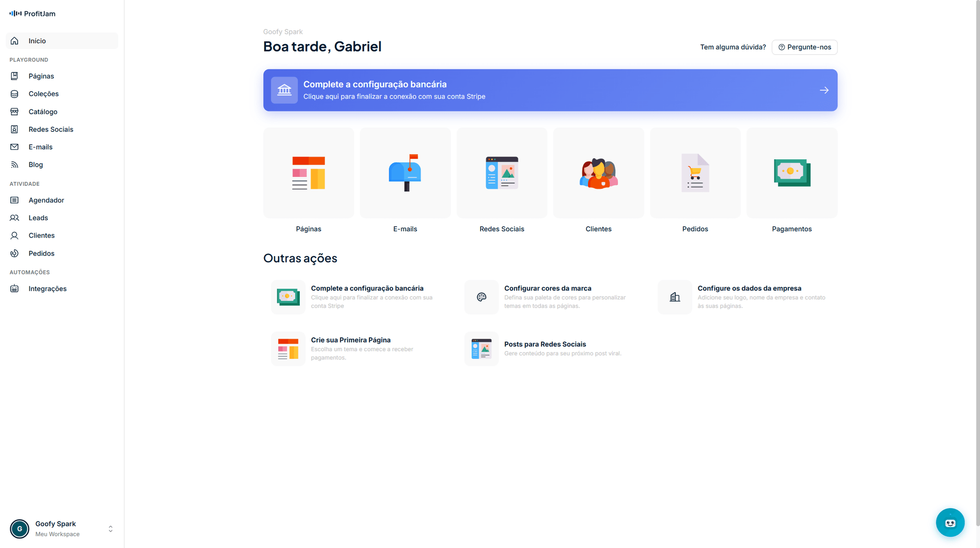Click the Blog RSS feed icon

point(15,165)
